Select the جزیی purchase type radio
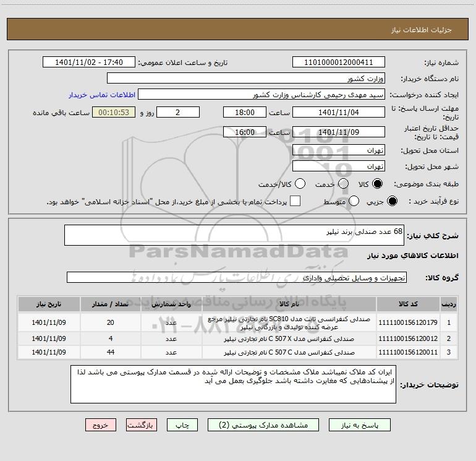476x461 pixels. (x=392, y=201)
